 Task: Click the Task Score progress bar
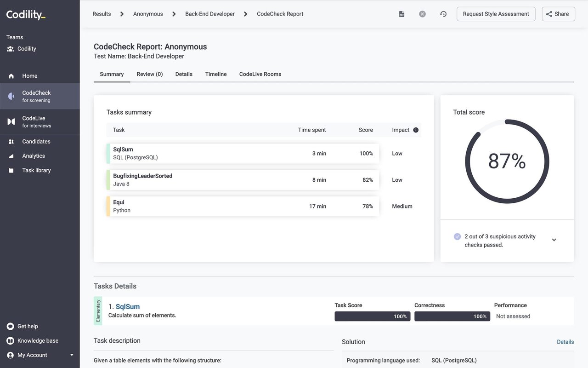point(372,316)
